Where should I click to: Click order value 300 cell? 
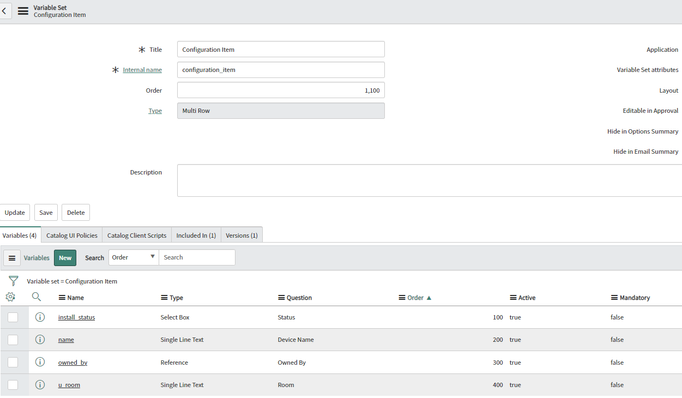click(498, 362)
